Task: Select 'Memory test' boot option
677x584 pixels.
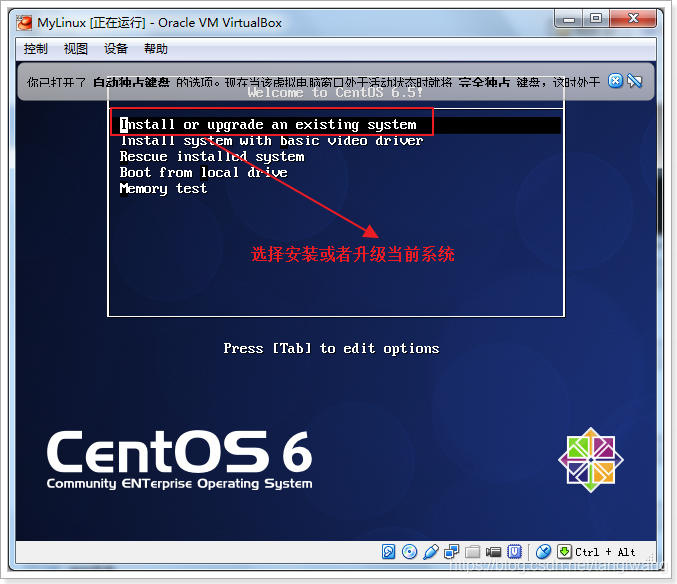Action: 163,189
